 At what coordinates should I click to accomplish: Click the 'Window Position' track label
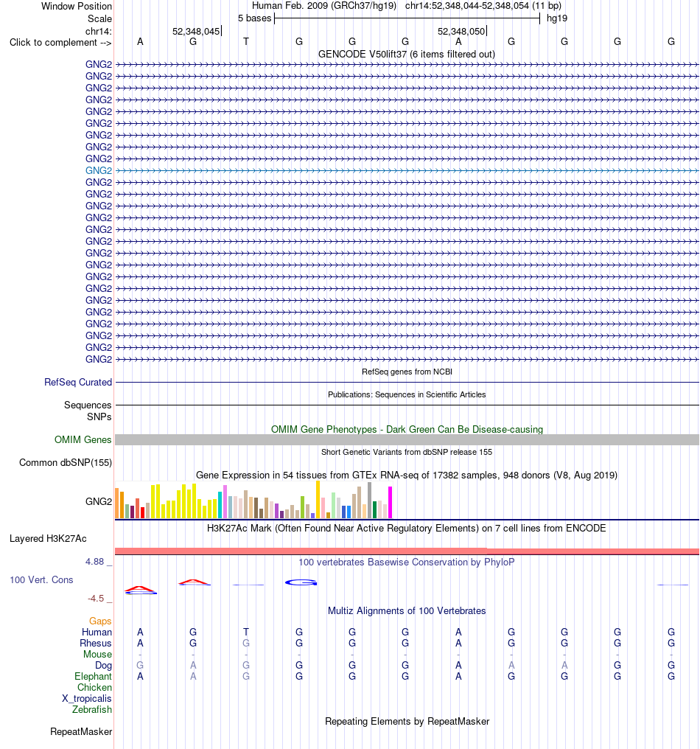[x=77, y=6]
